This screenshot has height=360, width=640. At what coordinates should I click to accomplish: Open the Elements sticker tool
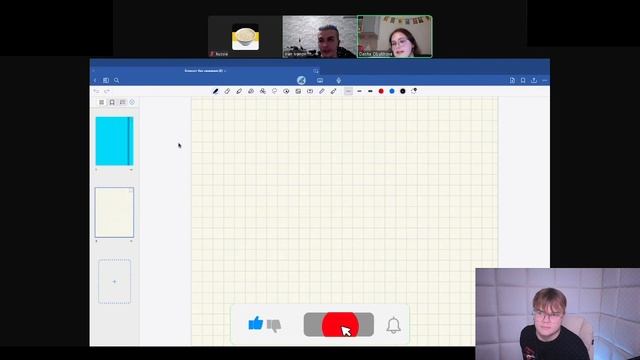286,91
